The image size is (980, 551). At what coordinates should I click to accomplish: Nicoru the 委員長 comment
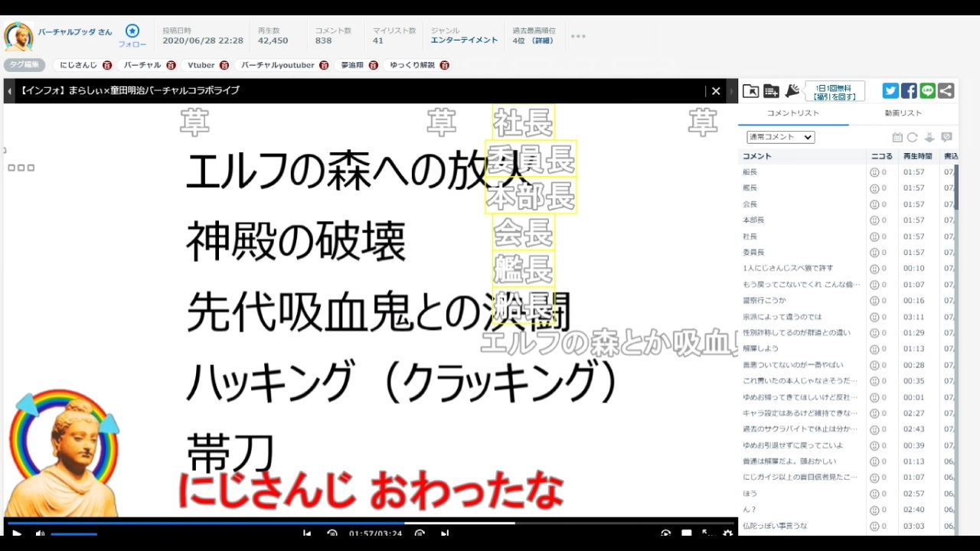tap(874, 253)
